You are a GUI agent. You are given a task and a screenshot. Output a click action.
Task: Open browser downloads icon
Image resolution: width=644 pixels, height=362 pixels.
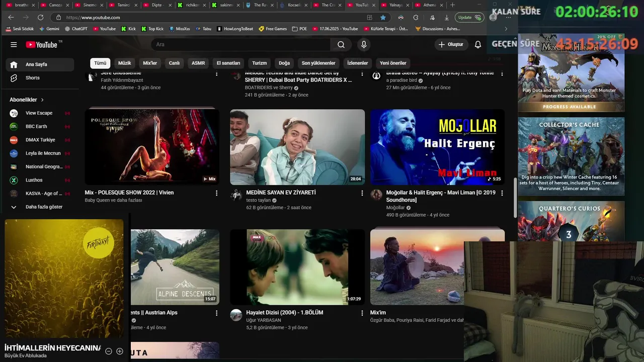point(446,17)
